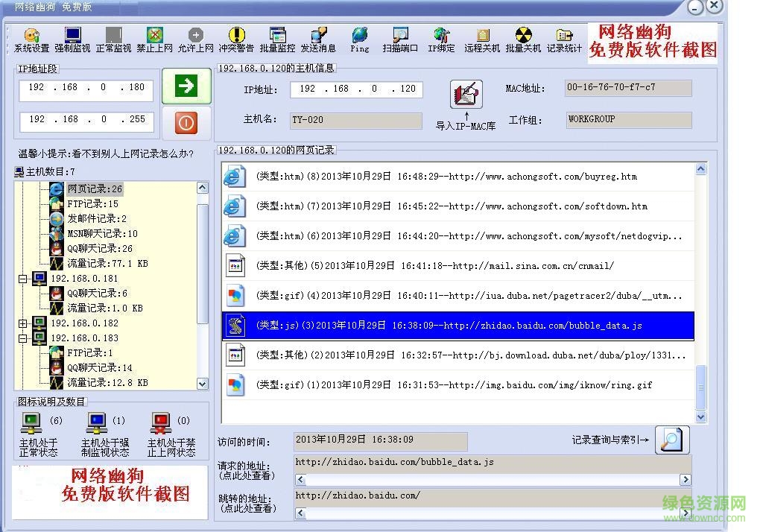Open the 冲突警告 conflict warning tool
This screenshot has height=532, width=763.
(236, 40)
